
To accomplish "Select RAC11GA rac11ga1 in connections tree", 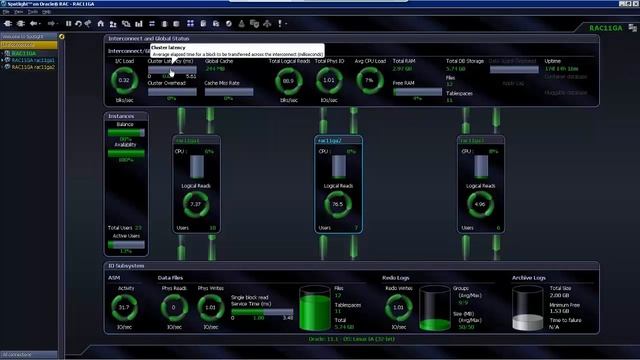I will tap(33, 60).
